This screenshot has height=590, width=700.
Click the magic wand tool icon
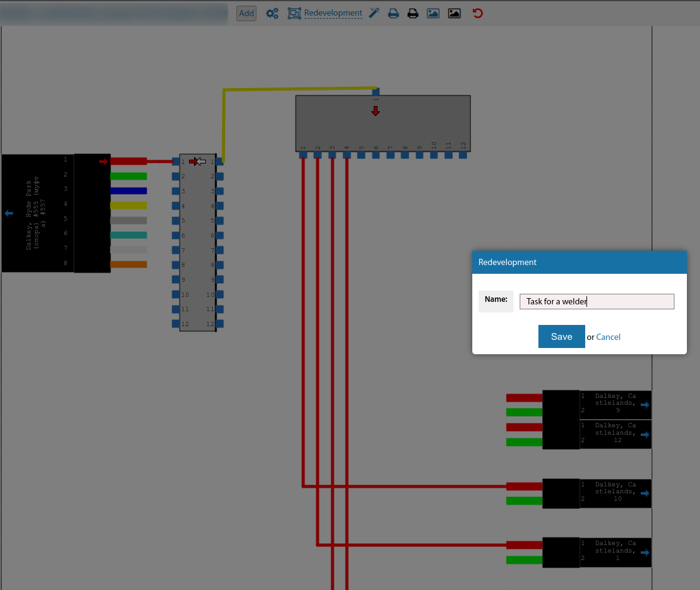click(374, 13)
